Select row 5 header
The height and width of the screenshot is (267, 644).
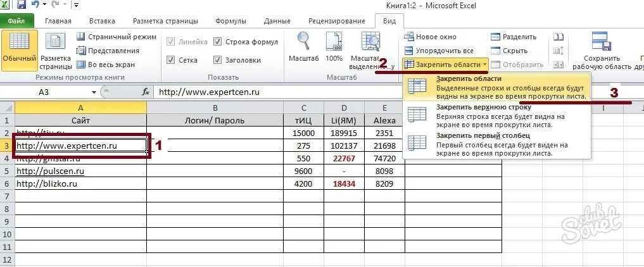pos(7,171)
